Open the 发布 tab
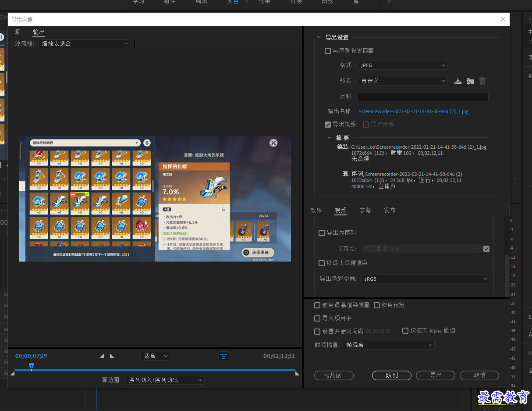Screen dimensions: 532x411 390,211
